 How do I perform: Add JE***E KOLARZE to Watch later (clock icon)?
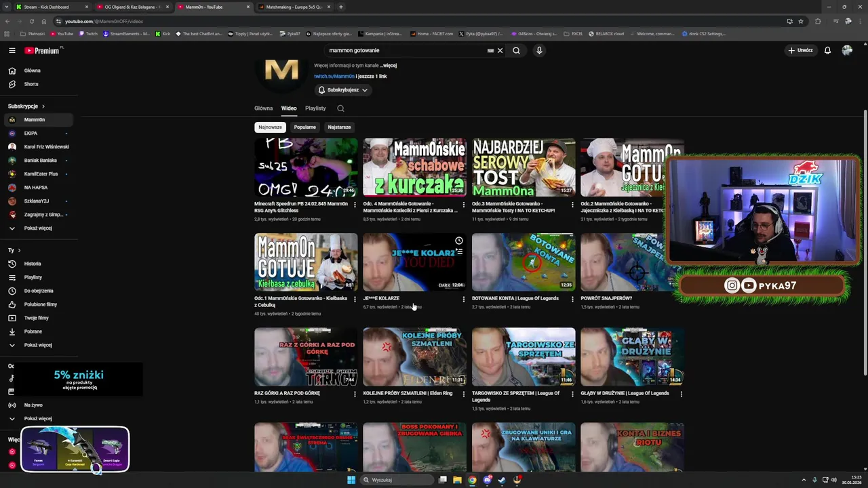pos(459,241)
